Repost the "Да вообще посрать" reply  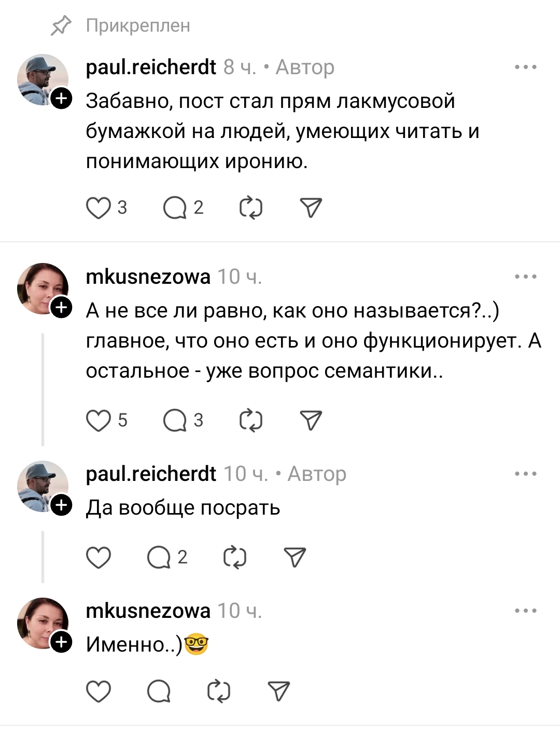point(234,558)
